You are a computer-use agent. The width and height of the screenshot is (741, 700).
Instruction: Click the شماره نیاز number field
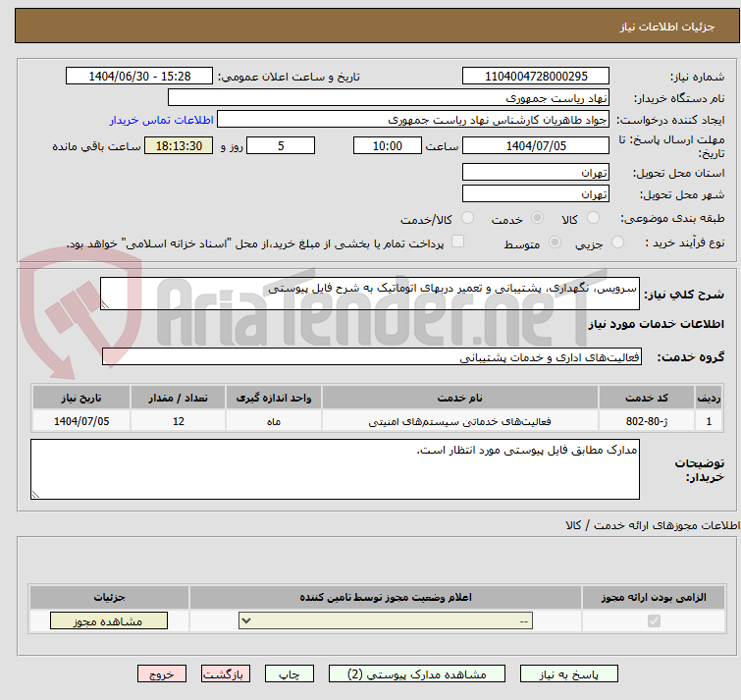tap(535, 77)
